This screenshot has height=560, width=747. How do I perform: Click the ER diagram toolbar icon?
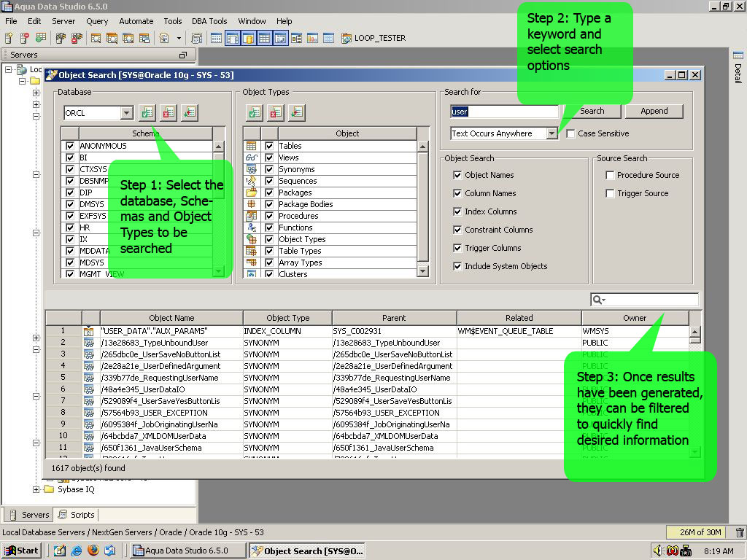tap(296, 38)
